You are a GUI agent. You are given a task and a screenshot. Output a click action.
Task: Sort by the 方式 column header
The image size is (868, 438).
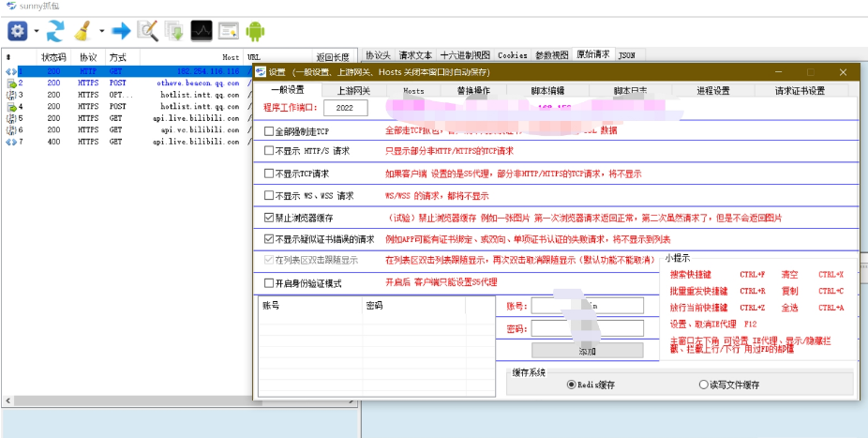pyautogui.click(x=123, y=56)
